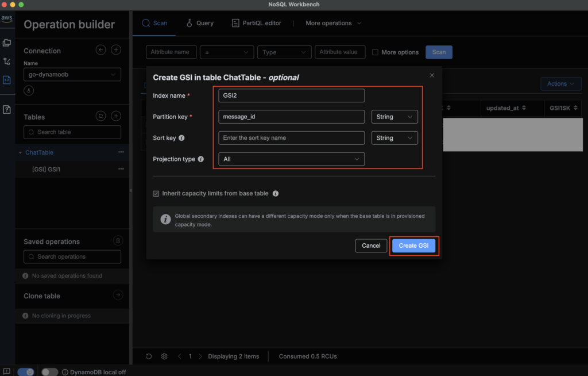
Task: Expand the go-dynamodb connection dropdown
Action: (72, 75)
